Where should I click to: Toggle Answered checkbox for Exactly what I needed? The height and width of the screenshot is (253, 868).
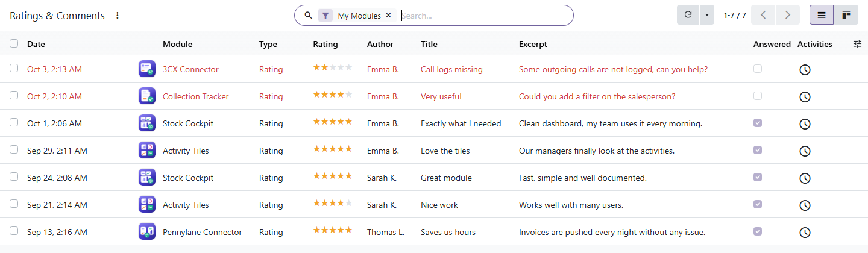tap(758, 123)
